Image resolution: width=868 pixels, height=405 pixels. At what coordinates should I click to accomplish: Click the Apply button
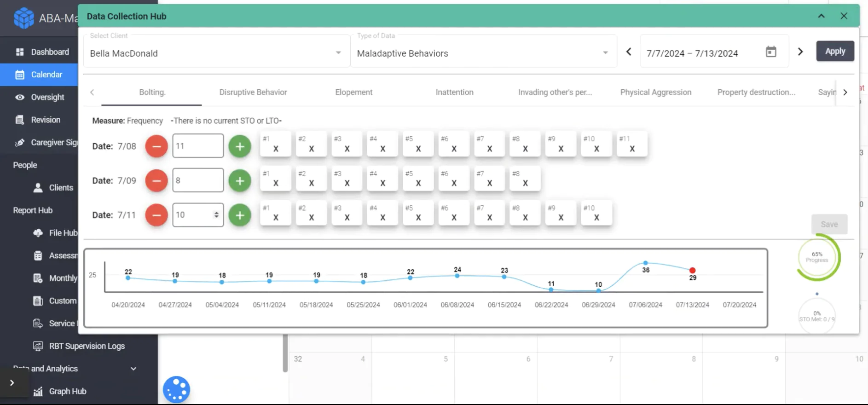(835, 51)
